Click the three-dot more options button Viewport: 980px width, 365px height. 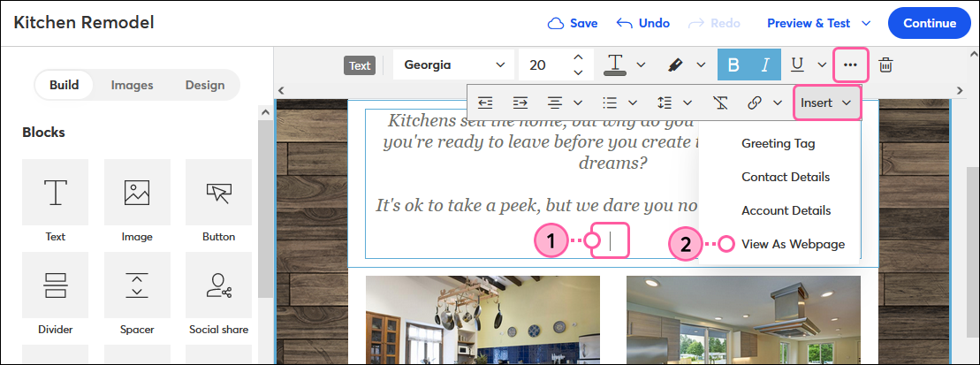851,65
